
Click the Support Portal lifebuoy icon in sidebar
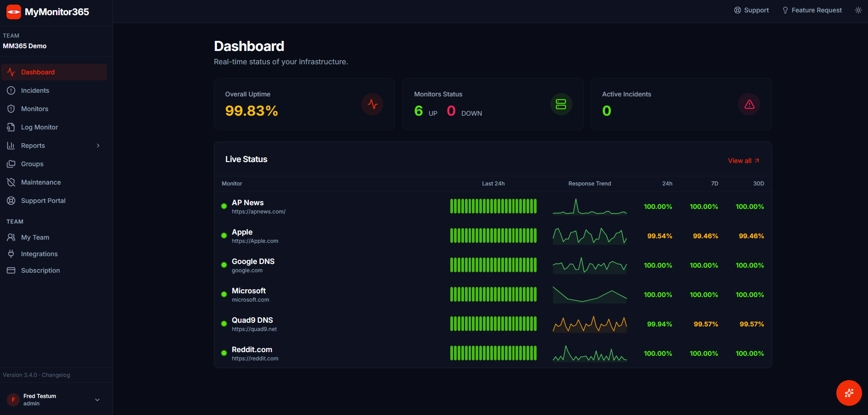[11, 201]
